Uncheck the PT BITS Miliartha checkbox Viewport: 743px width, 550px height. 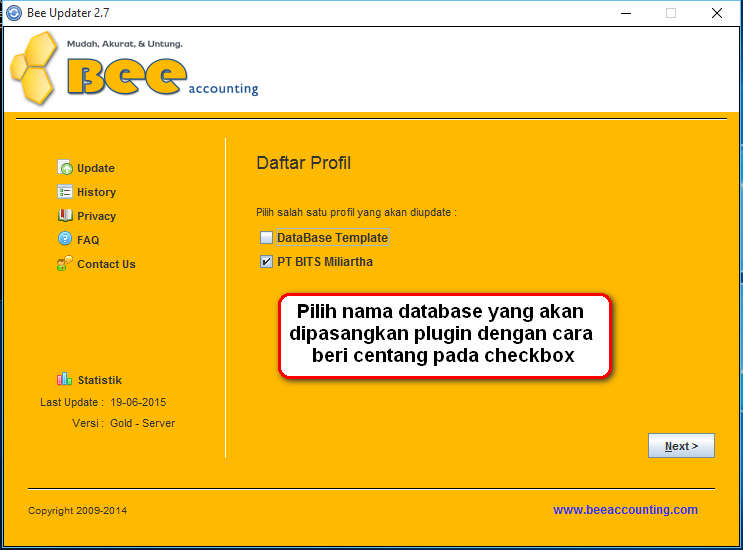tap(266, 261)
